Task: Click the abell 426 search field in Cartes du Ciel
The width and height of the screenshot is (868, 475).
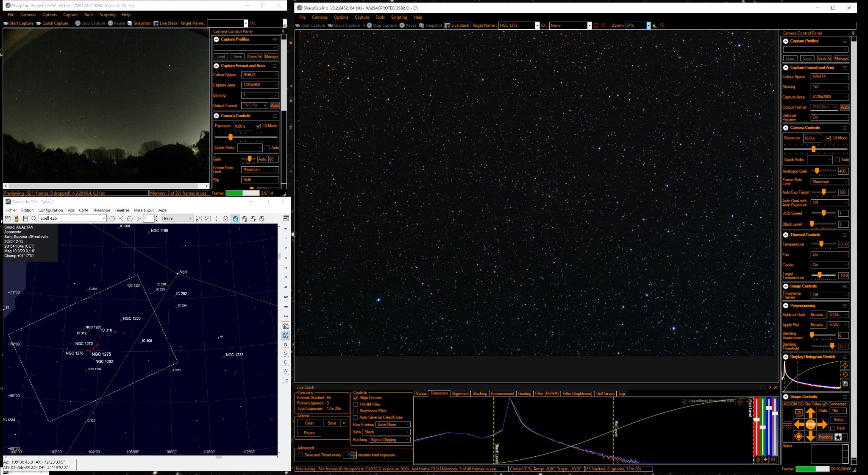Action: coord(72,218)
